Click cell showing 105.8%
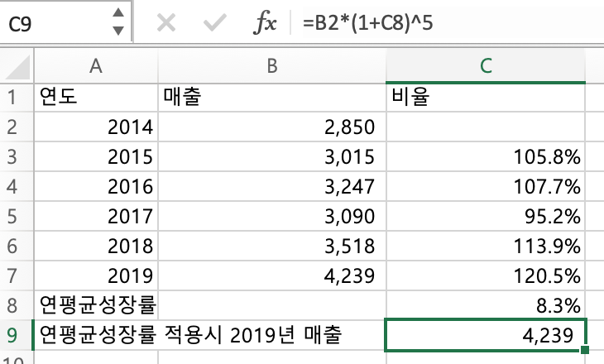 (486, 156)
